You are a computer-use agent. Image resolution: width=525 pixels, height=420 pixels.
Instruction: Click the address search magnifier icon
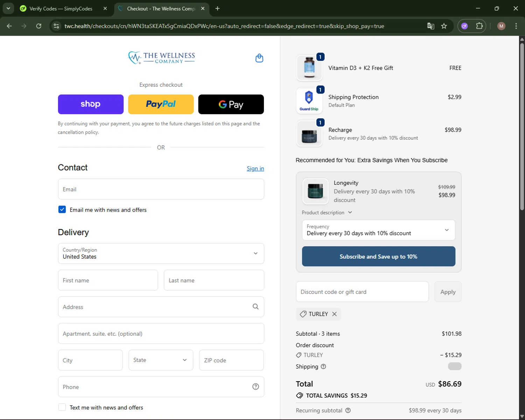pyautogui.click(x=255, y=307)
